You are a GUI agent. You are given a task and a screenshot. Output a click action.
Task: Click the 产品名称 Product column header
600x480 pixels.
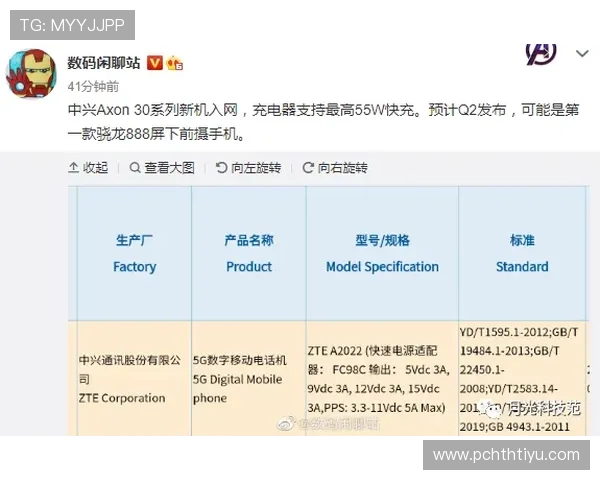pos(249,253)
